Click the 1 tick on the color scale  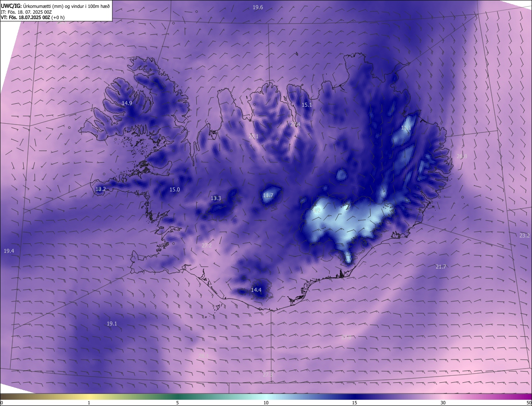[x=89, y=403]
